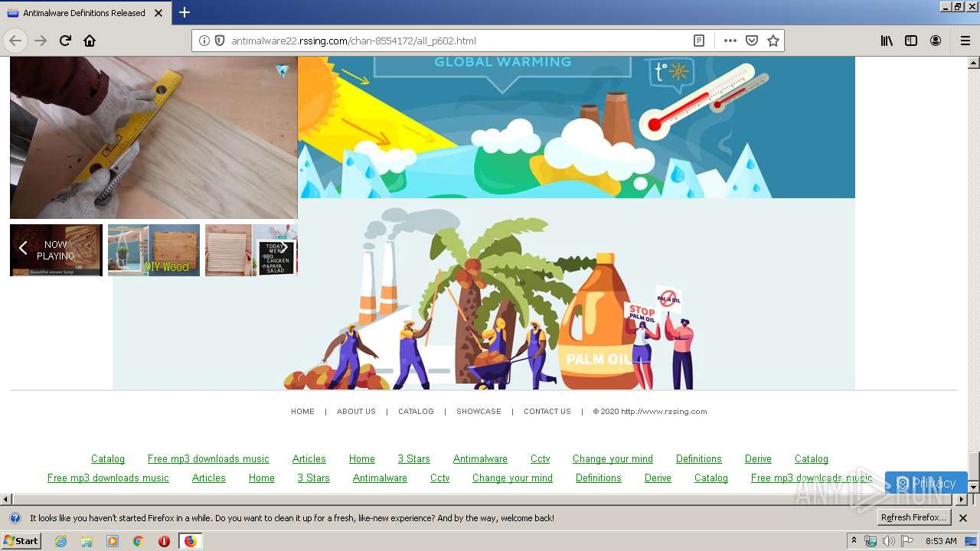Launch Google Chrome from taskbar
980x551 pixels.
coord(139,541)
